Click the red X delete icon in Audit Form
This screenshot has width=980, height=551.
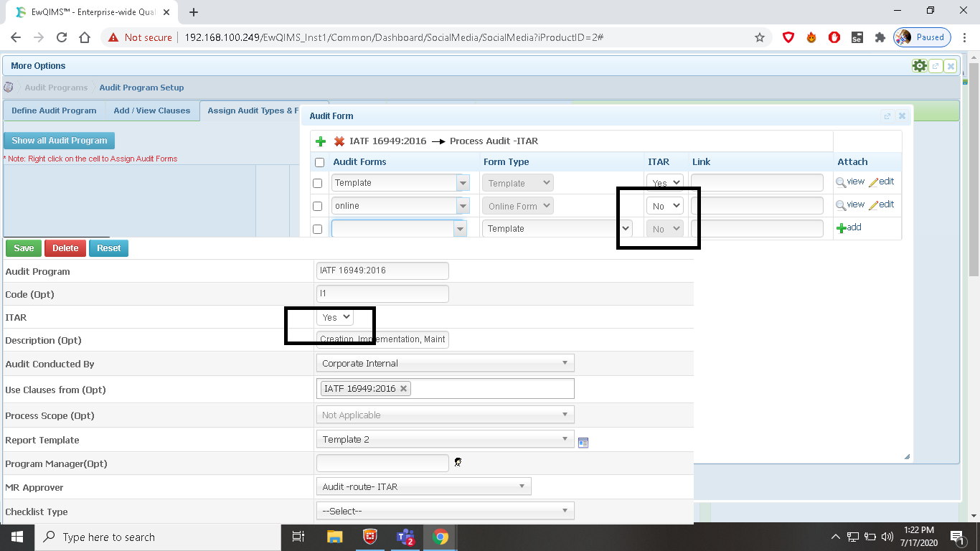339,141
